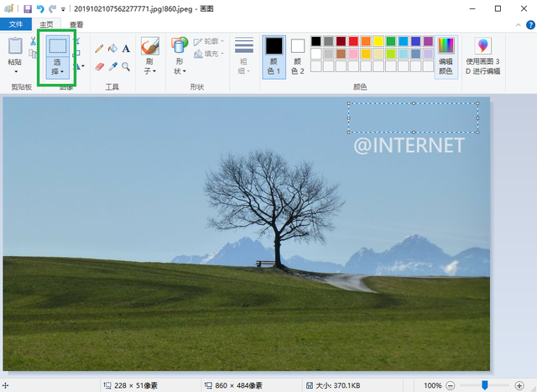
Task: Pick the red swatch in palette
Action: point(353,41)
